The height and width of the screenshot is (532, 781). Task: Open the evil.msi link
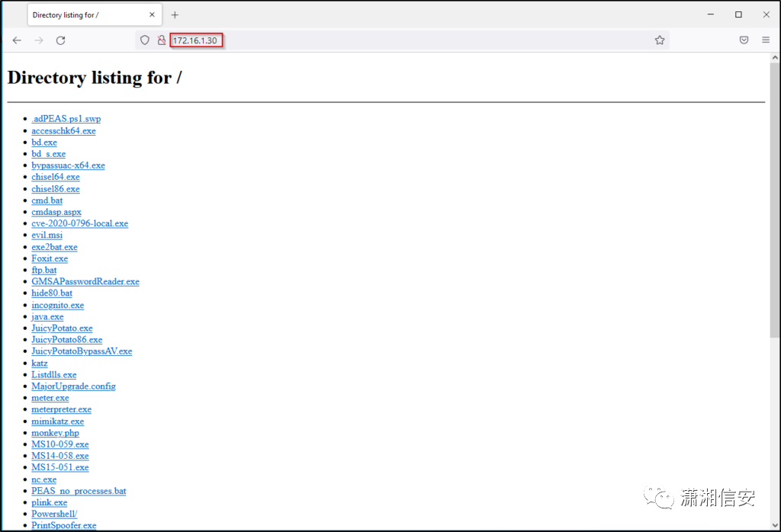pyautogui.click(x=47, y=235)
